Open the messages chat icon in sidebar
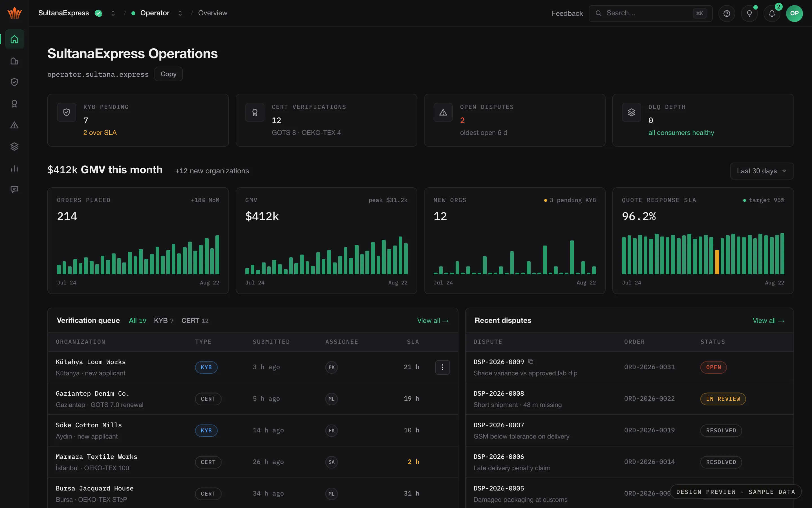This screenshot has width=812, height=508. tap(14, 190)
